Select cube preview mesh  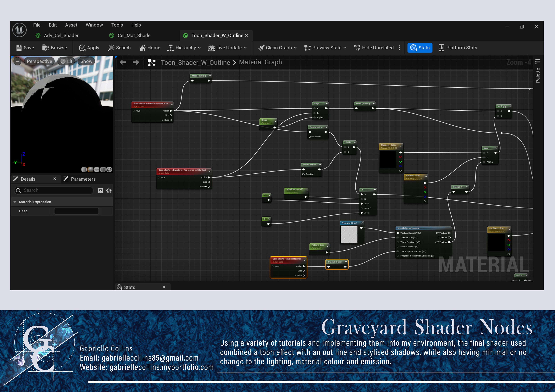pyautogui.click(x=103, y=169)
